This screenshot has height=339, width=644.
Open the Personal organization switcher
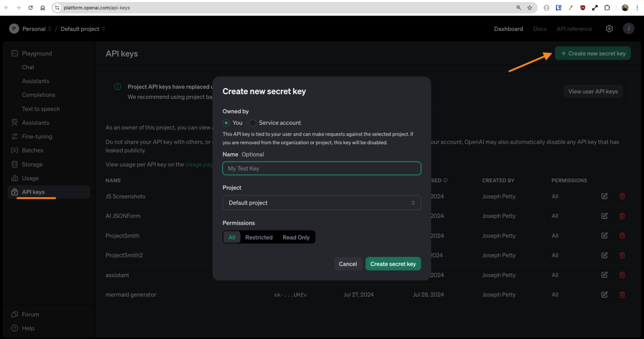[35, 29]
